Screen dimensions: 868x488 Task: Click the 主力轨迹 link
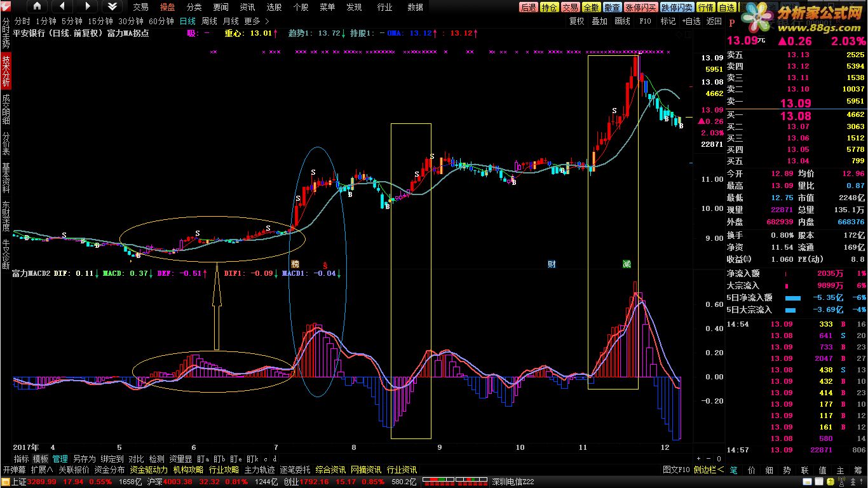259,470
